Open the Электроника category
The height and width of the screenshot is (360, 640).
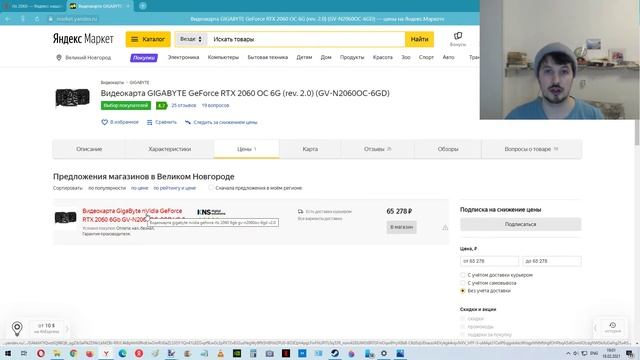click(x=183, y=58)
